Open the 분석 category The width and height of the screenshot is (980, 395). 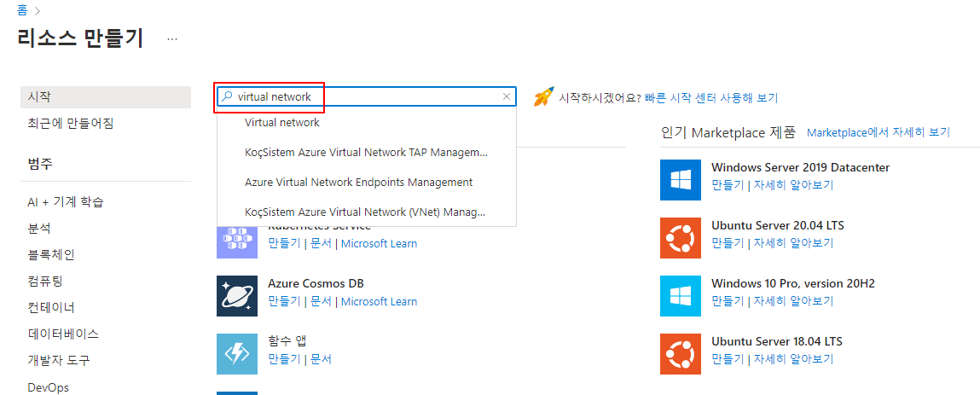39,228
